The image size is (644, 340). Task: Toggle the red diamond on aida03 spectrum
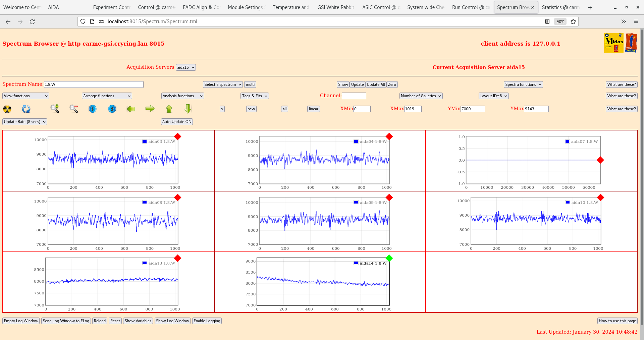(x=178, y=137)
